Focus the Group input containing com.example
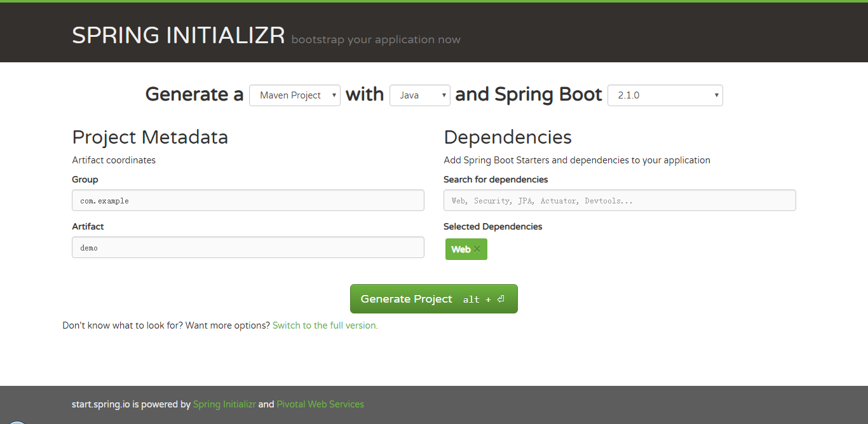 pyautogui.click(x=248, y=200)
